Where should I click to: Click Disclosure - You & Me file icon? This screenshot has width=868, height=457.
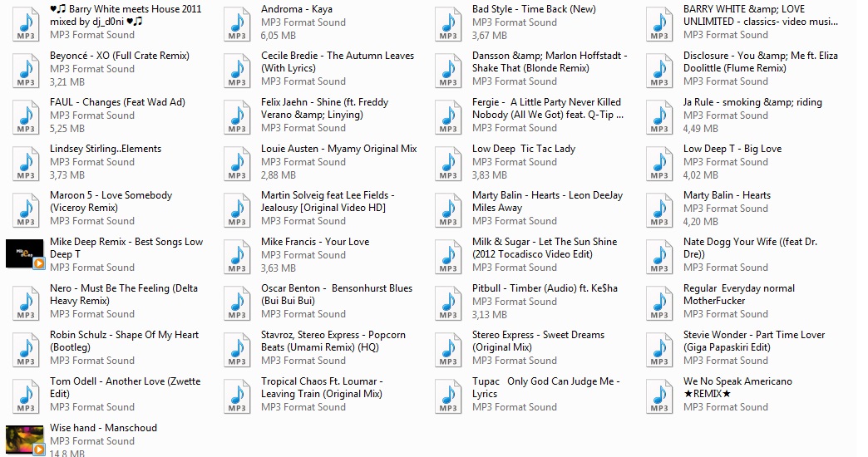659,71
